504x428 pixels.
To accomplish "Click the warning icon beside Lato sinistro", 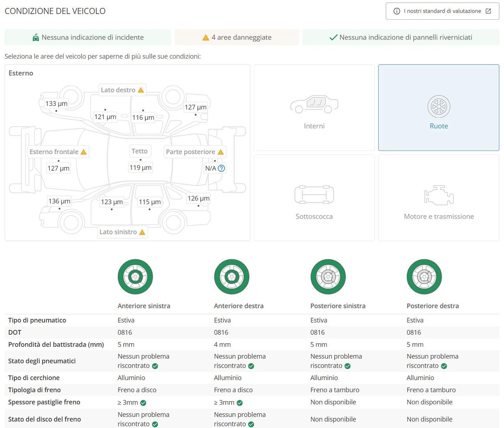I will [x=142, y=232].
